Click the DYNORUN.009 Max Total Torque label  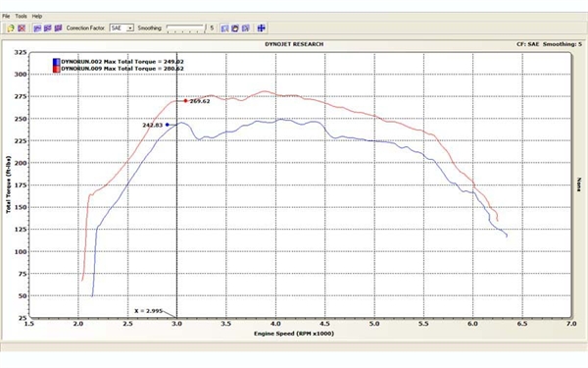click(x=122, y=69)
